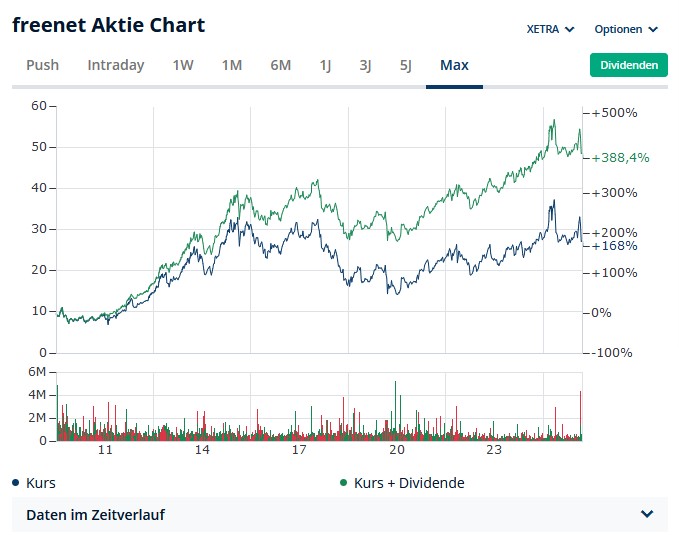Select the 1M time range
The image size is (679, 540).
[232, 65]
